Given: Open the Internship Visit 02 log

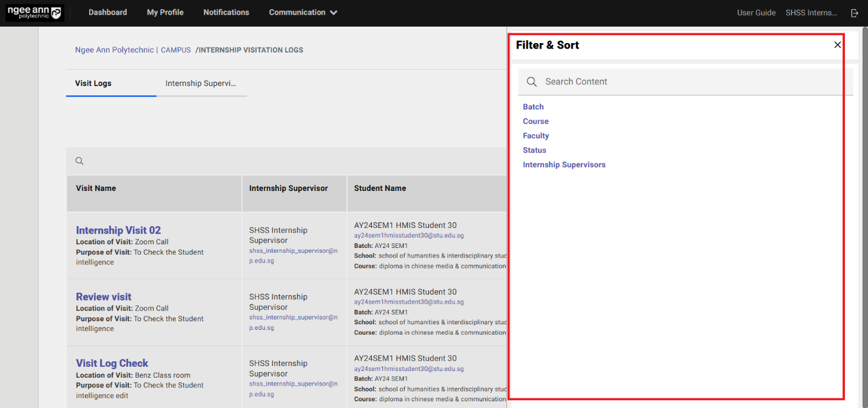Looking at the screenshot, I should tap(118, 230).
